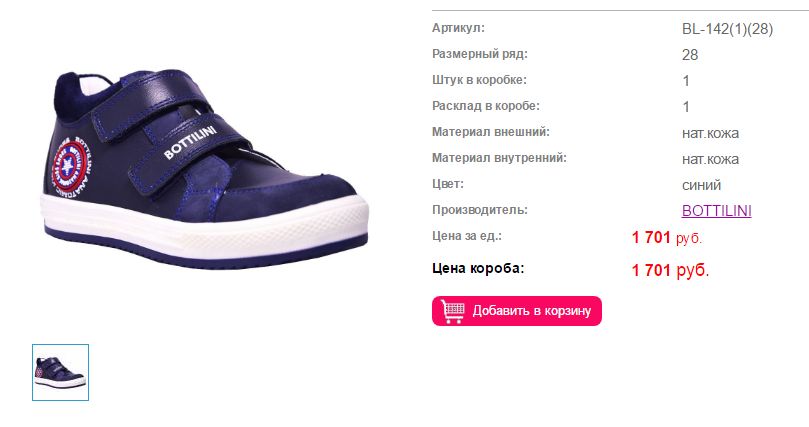The image size is (809, 427).
Task: Click the red box price next to Цена короба
Action: tap(670, 270)
